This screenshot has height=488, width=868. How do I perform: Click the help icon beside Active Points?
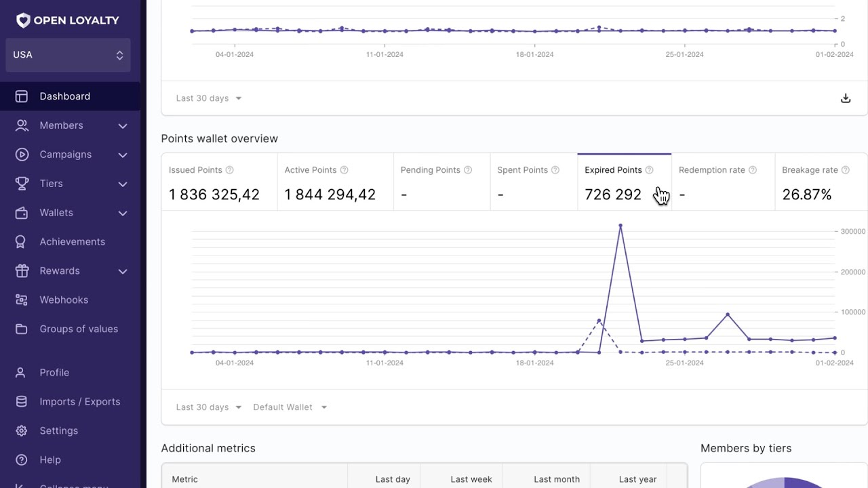click(x=344, y=170)
